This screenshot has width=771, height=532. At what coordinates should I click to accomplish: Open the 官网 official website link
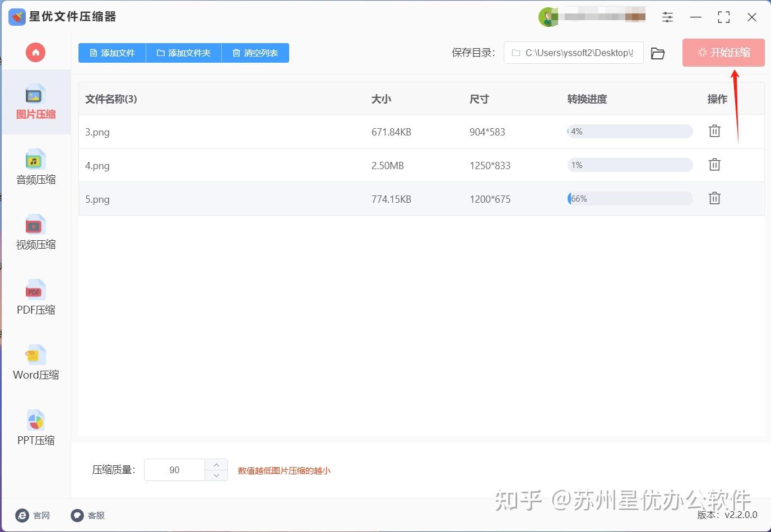point(33,515)
